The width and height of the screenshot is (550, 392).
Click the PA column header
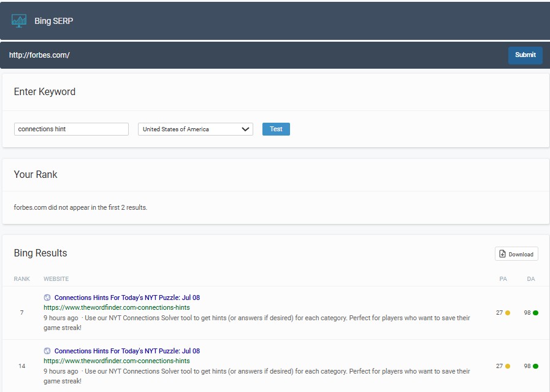pyautogui.click(x=503, y=279)
